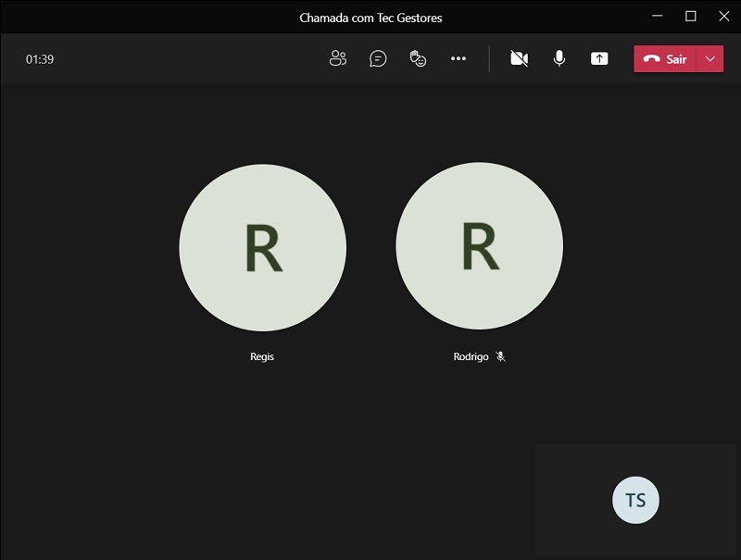This screenshot has height=560, width=741.
Task: Close the call window
Action: tap(723, 16)
